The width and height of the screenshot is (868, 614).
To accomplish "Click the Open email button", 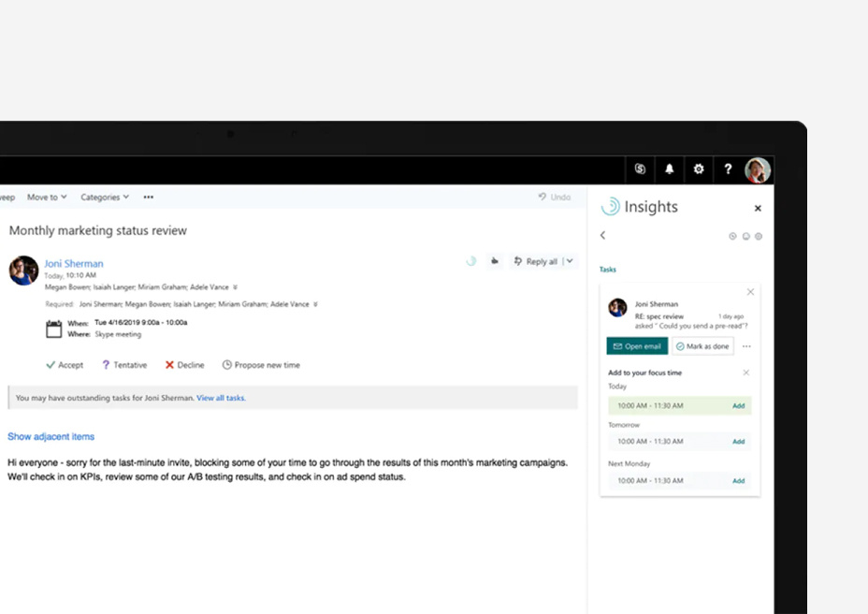I will pyautogui.click(x=636, y=346).
